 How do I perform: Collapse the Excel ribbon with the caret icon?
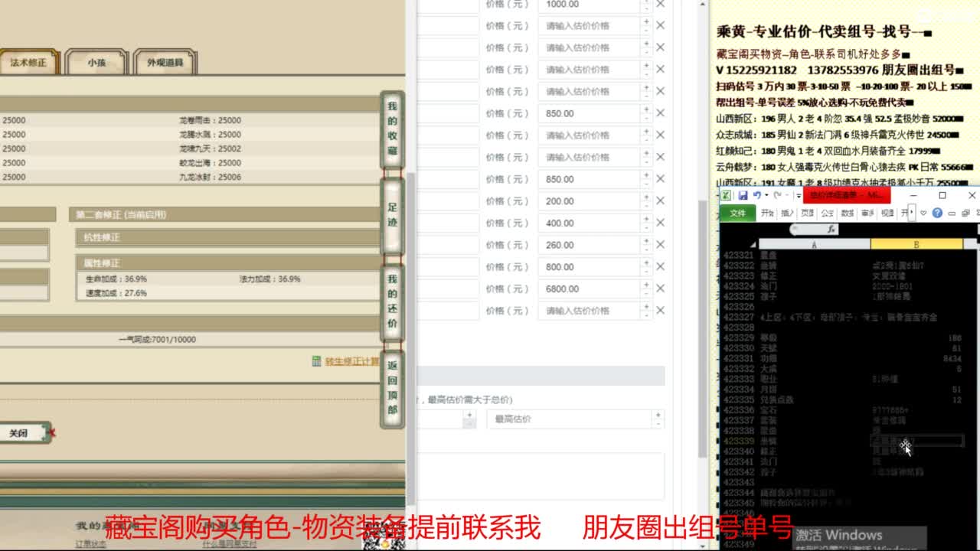pos(924,213)
